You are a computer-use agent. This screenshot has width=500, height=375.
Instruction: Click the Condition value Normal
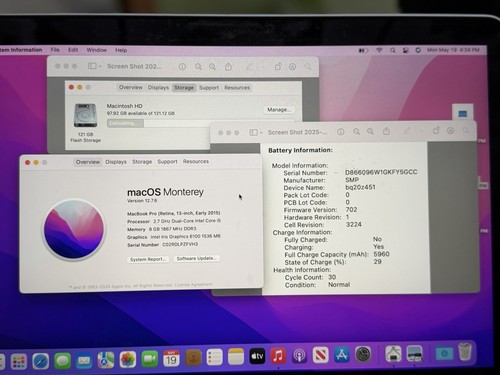tap(339, 284)
